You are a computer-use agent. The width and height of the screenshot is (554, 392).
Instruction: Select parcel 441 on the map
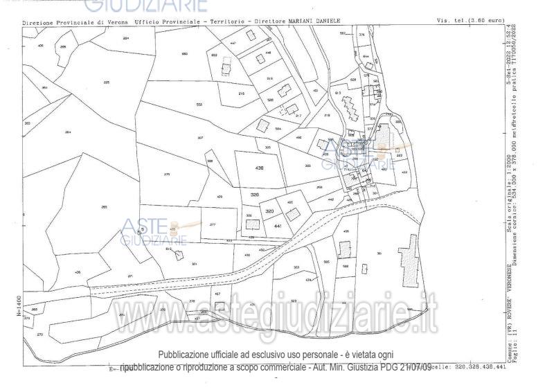pyautogui.click(x=277, y=226)
